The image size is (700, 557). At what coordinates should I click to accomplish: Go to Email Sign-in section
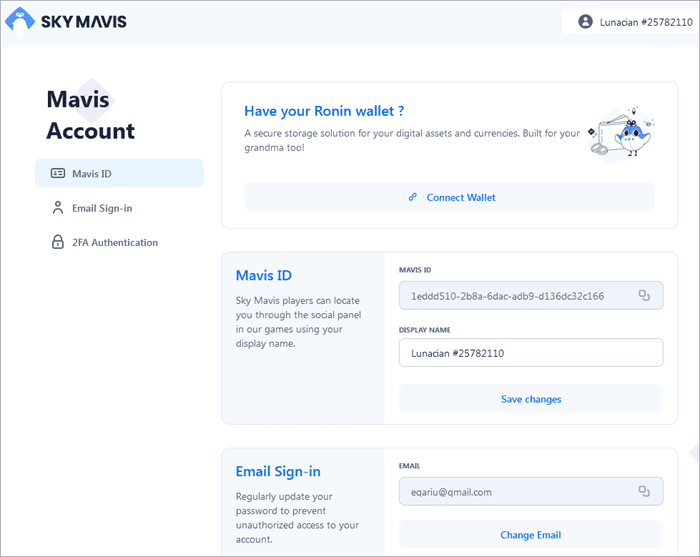(102, 208)
